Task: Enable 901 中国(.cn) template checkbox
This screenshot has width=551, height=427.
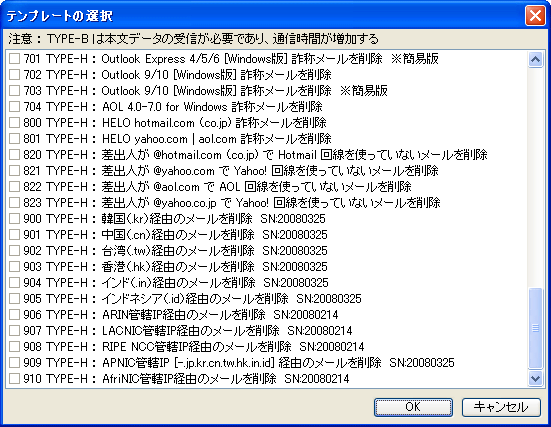Action: (14, 234)
